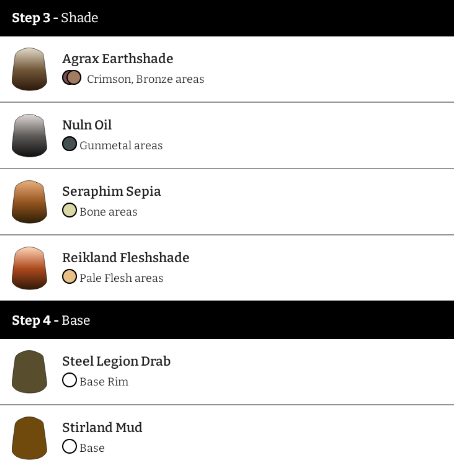The image size is (454, 469).
Task: Click the pale Bone color swatch
Action: pyautogui.click(x=69, y=210)
